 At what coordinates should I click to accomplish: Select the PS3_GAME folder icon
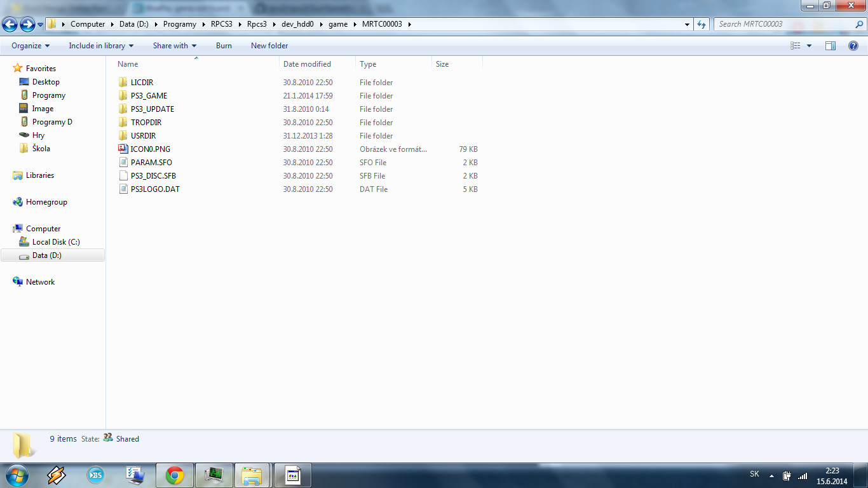[123, 96]
